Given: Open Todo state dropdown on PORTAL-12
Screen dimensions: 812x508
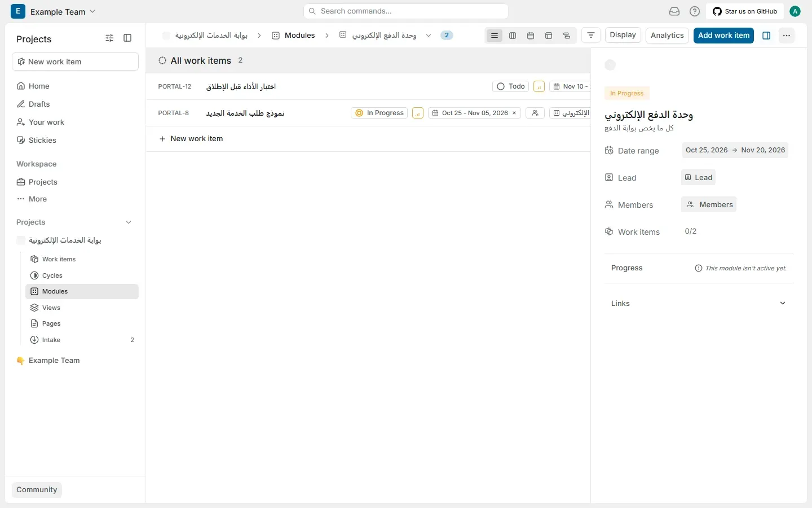Looking at the screenshot, I should point(511,87).
